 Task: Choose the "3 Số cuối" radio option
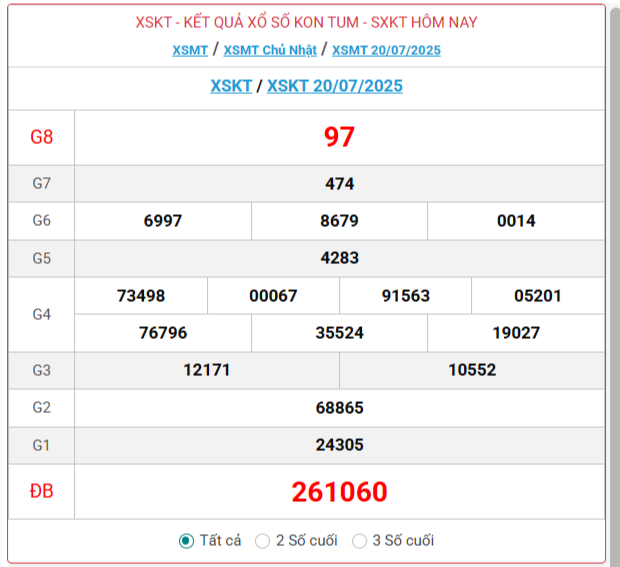(360, 541)
